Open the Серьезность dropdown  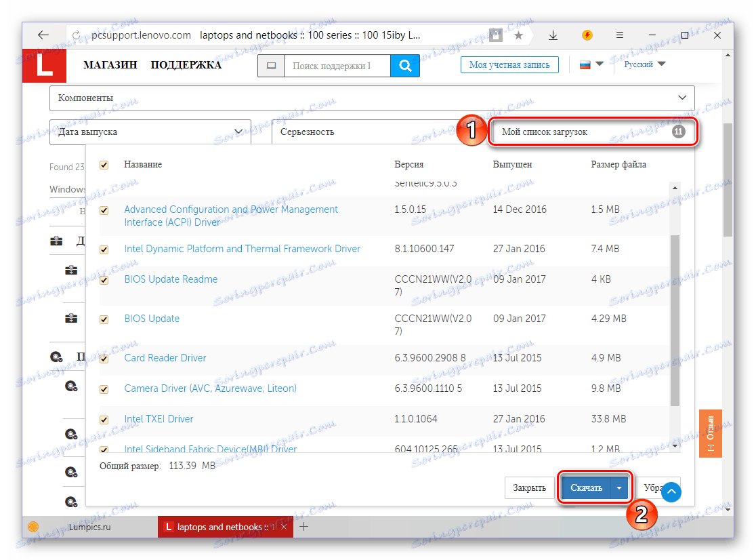[x=366, y=132]
